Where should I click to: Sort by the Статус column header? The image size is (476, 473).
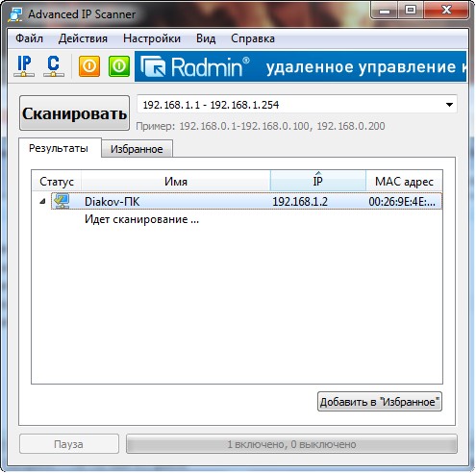(57, 182)
